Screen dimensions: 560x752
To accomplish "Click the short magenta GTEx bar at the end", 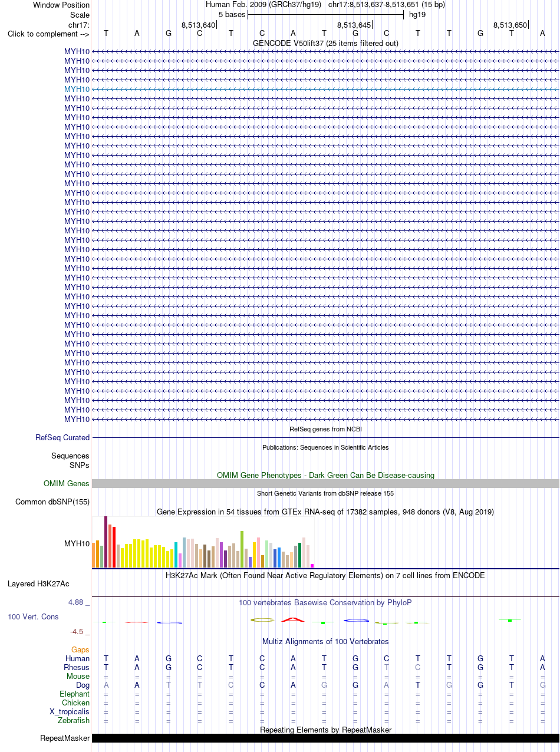I will (x=312, y=566).
